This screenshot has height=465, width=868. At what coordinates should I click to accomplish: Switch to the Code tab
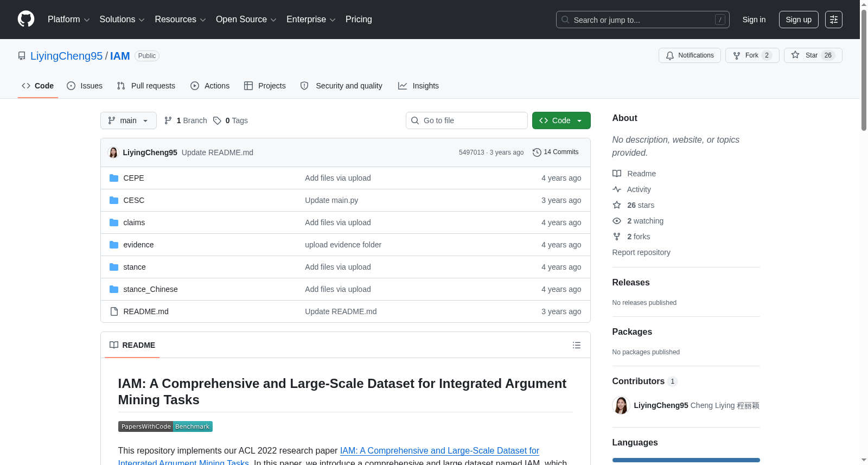(x=38, y=86)
